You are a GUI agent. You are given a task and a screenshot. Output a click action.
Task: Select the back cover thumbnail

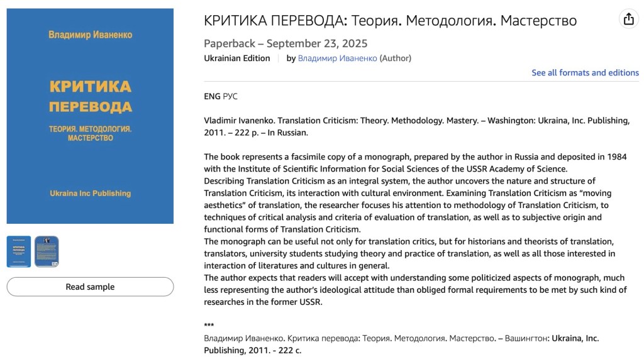tap(47, 251)
